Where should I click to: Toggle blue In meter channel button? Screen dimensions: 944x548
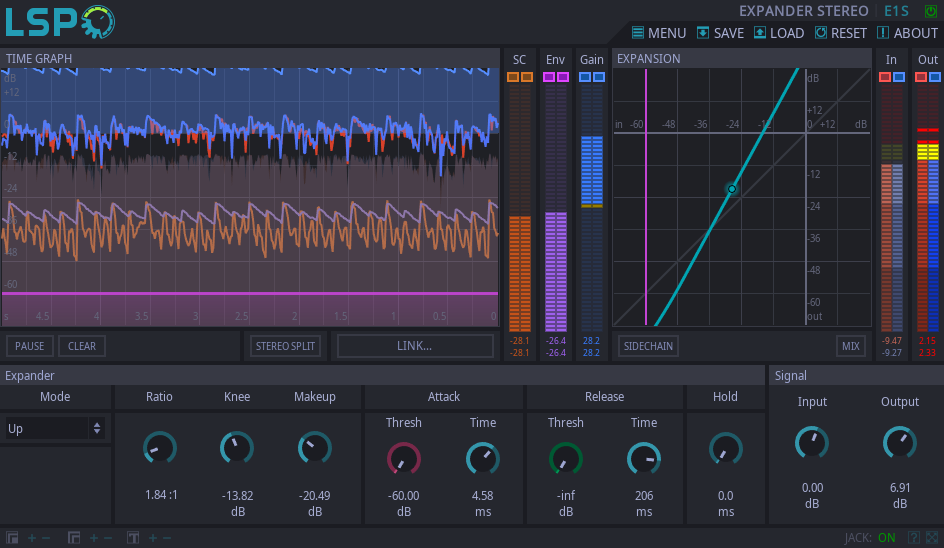tap(899, 77)
